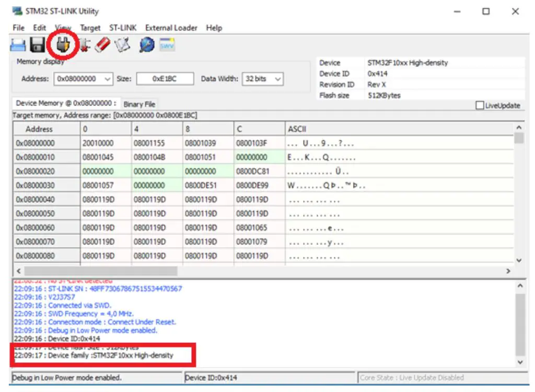Image resolution: width=535 pixels, height=392 pixels.
Task: Open a binary file with the folder icon
Action: (17, 45)
